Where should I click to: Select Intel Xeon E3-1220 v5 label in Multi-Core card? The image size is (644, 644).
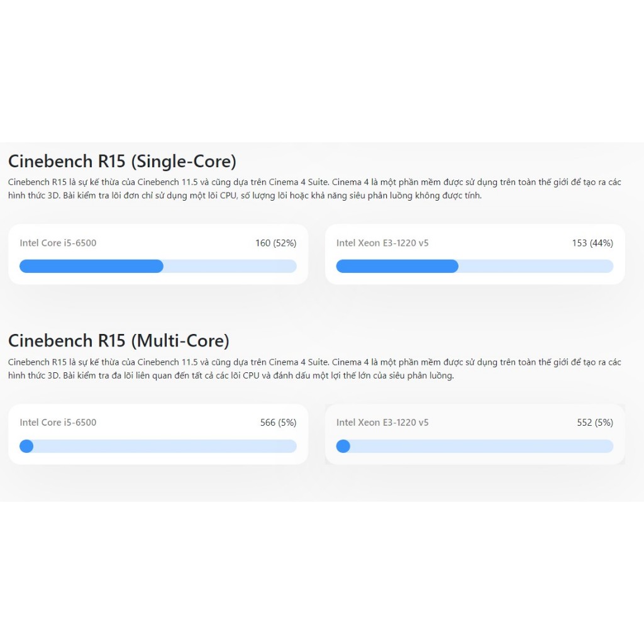pos(382,423)
